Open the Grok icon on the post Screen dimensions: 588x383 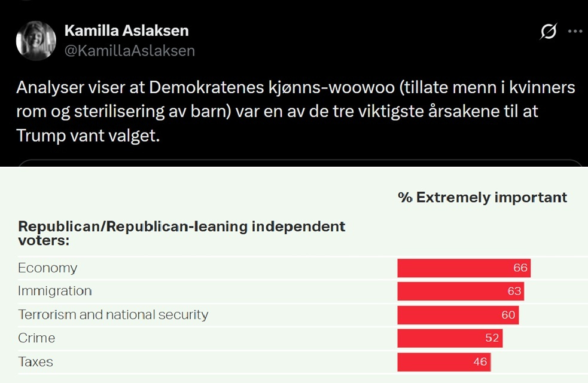(549, 32)
